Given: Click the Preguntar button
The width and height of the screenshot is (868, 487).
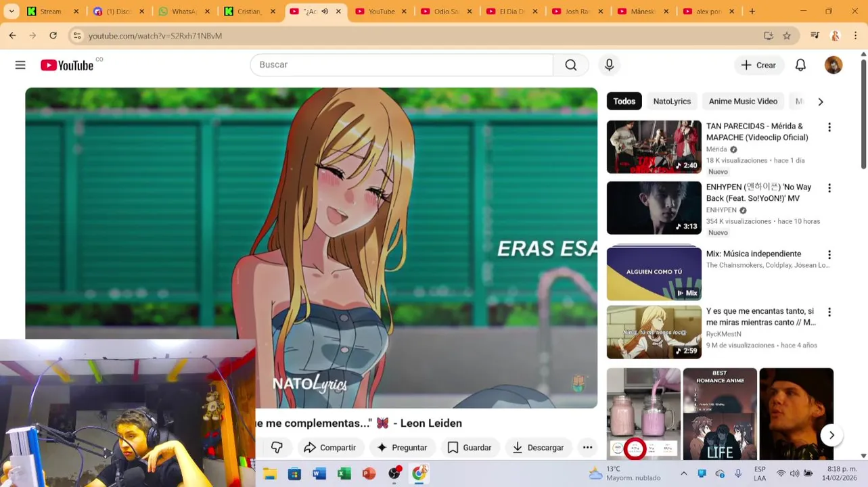Looking at the screenshot, I should [x=402, y=447].
